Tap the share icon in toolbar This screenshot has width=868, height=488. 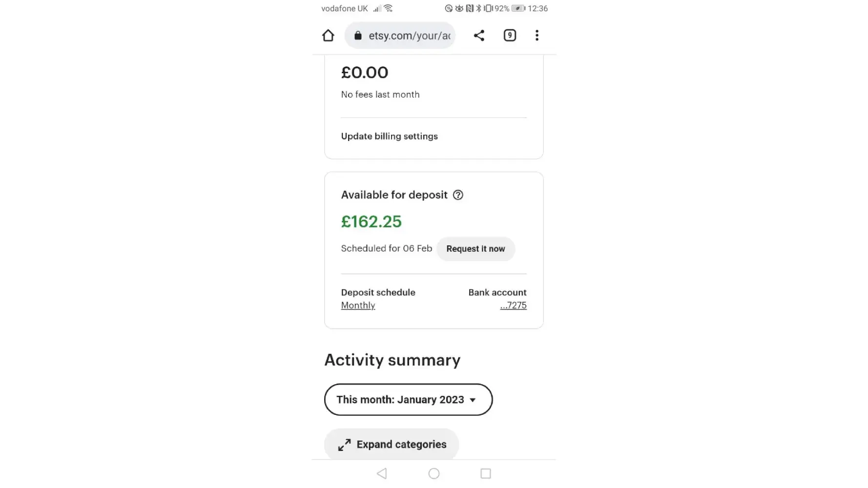(479, 36)
